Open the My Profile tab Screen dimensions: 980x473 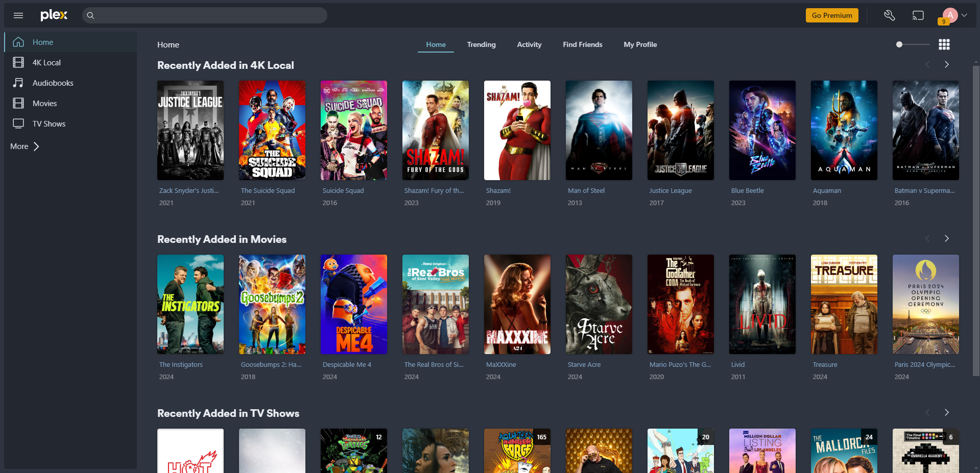640,44
